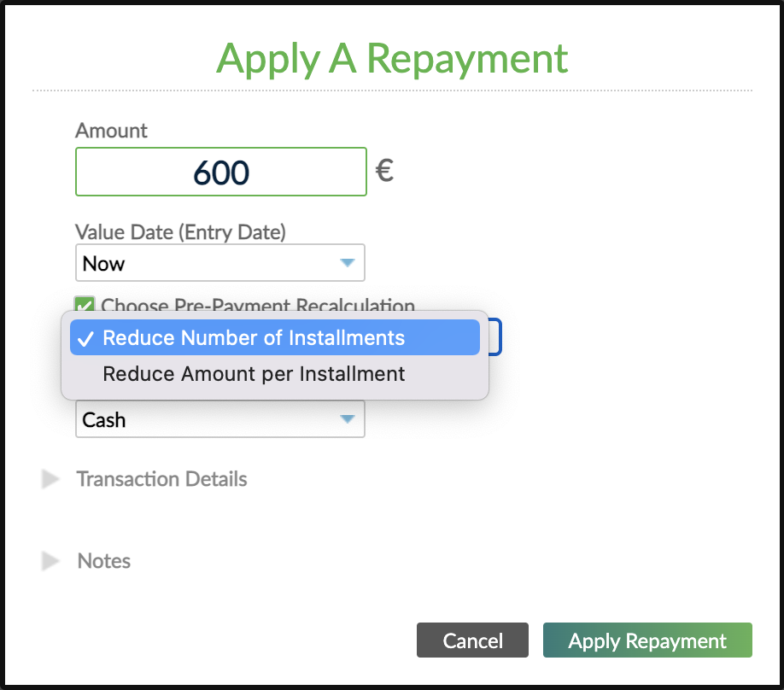Select the Reduce Amount per Installment option
The image size is (784, 690).
253,373
